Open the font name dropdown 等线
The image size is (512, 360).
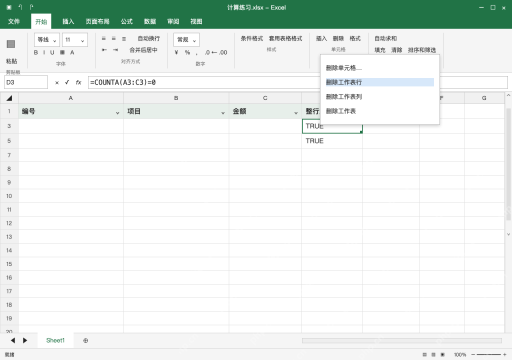(47, 40)
